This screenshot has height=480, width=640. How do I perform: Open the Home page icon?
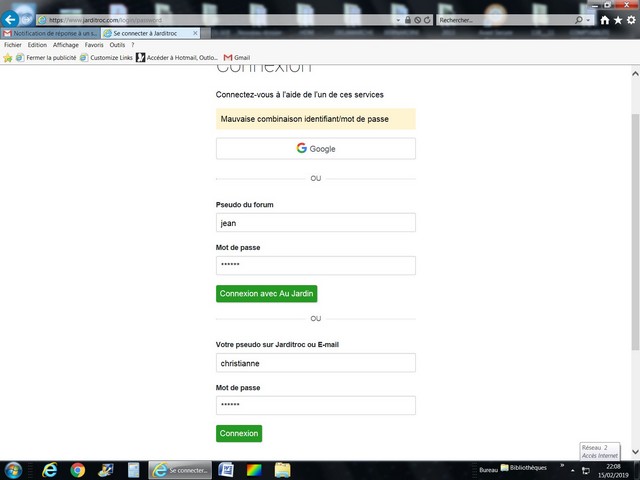[605, 20]
